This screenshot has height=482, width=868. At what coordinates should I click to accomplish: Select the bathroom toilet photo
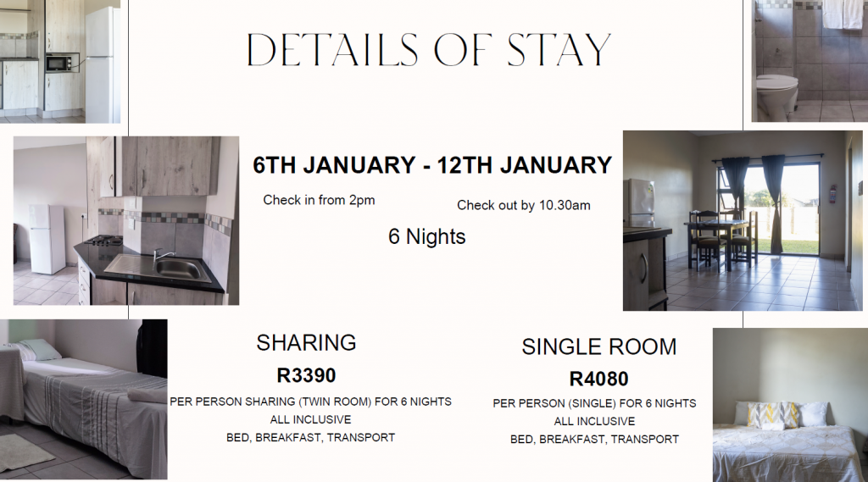(810, 61)
